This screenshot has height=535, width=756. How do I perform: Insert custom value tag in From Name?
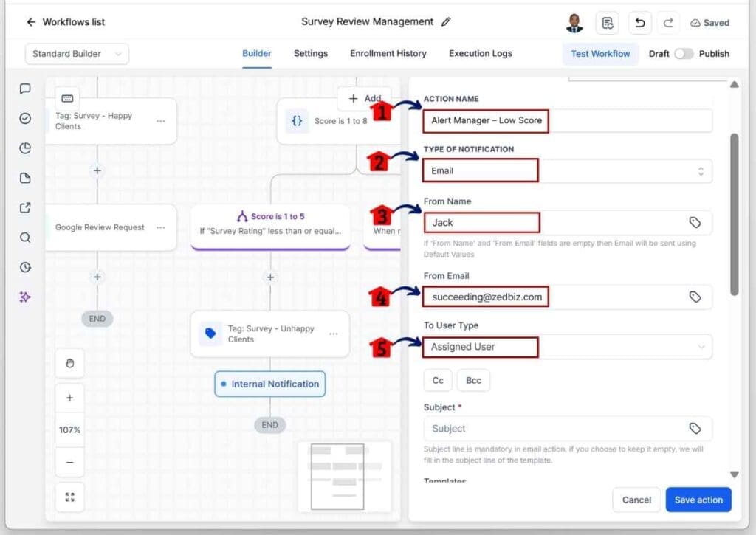[695, 222]
